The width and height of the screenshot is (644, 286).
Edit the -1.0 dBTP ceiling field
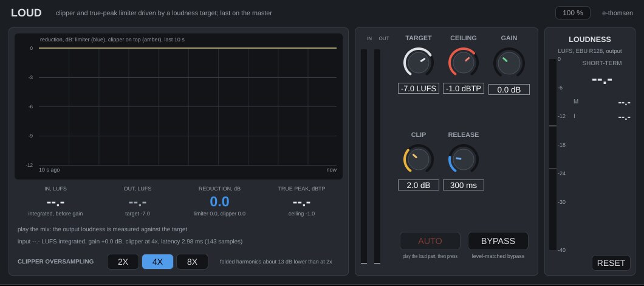(x=464, y=88)
